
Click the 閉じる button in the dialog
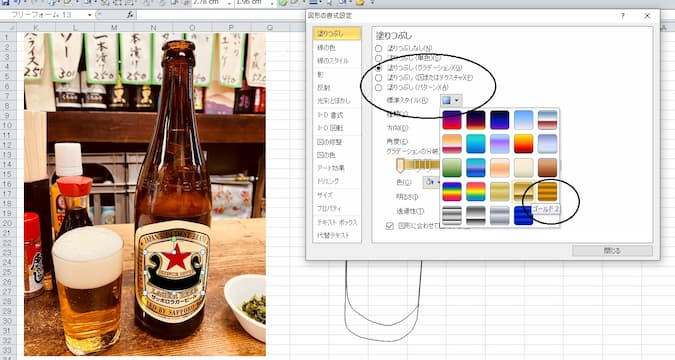click(x=612, y=251)
